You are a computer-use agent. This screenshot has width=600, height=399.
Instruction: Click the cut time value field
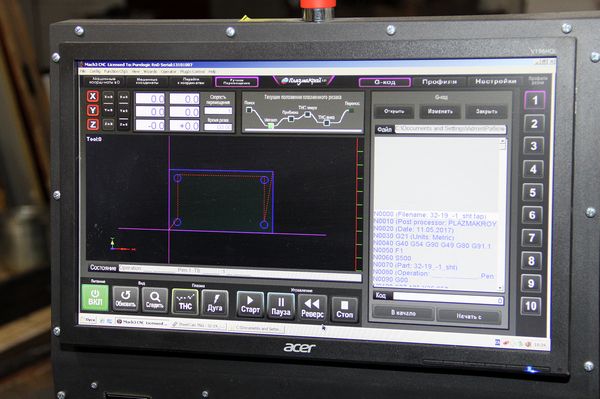[x=218, y=127]
